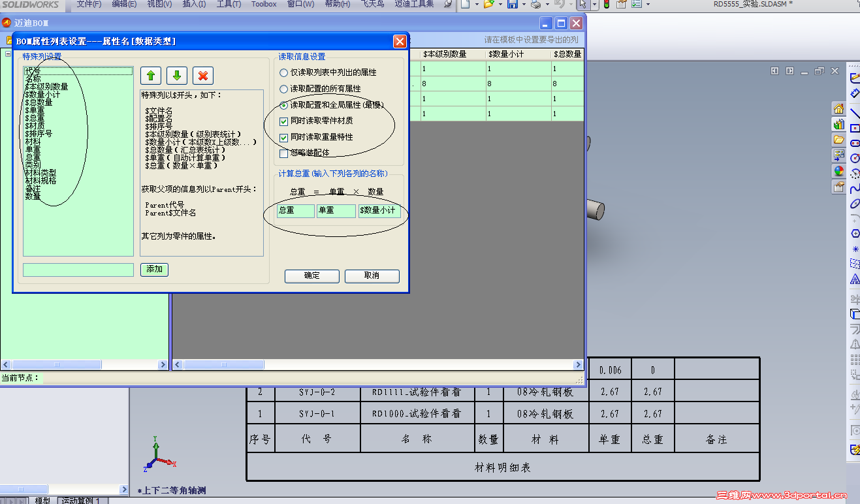Open the Options dropdown arrow
The image size is (860, 504).
coord(649,5)
